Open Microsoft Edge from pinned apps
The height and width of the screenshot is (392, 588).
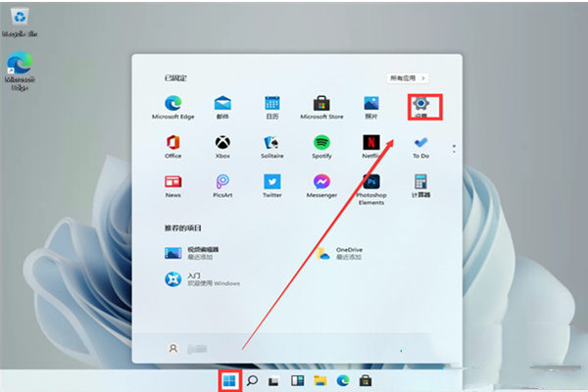[x=172, y=107]
